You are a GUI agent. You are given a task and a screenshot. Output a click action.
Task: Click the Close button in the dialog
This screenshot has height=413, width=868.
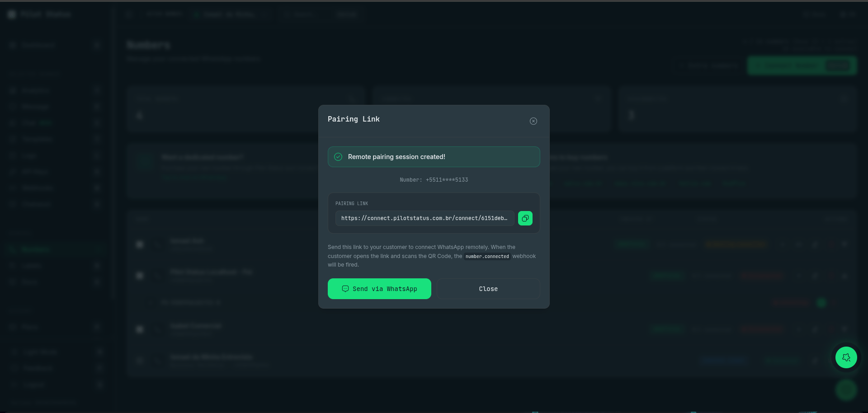pyautogui.click(x=488, y=289)
